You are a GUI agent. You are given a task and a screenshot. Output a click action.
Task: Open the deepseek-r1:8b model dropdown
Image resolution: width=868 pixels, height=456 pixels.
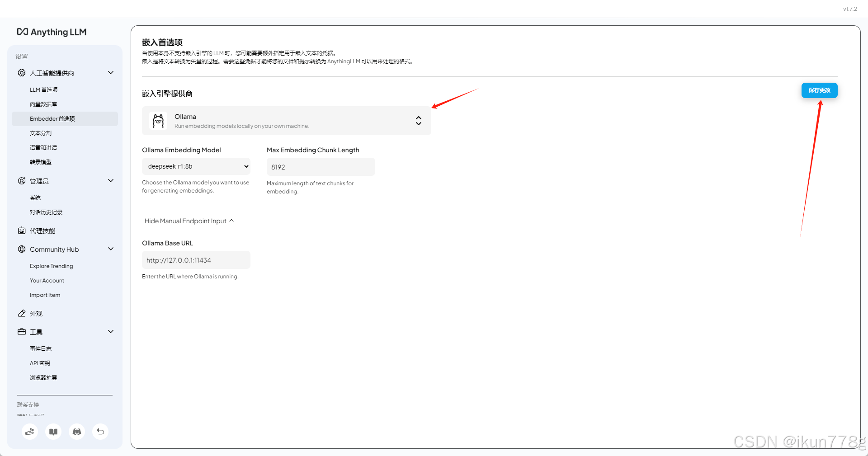[x=196, y=166]
